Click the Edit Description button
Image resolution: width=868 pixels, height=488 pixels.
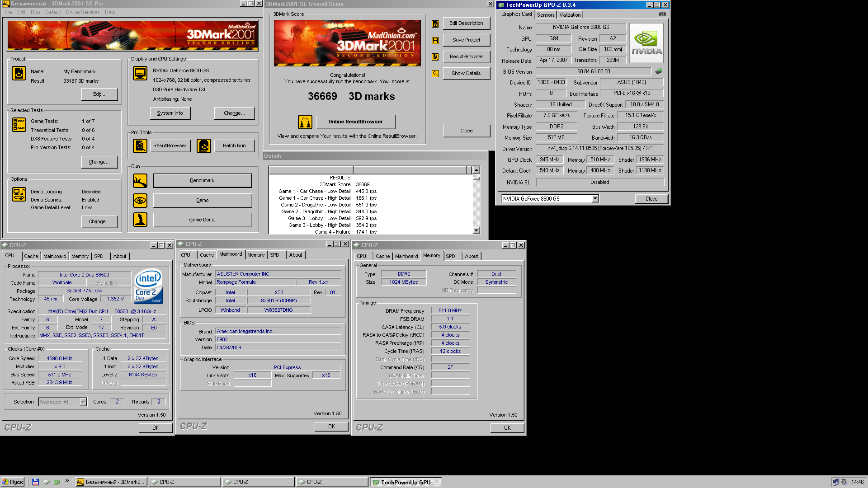466,23
